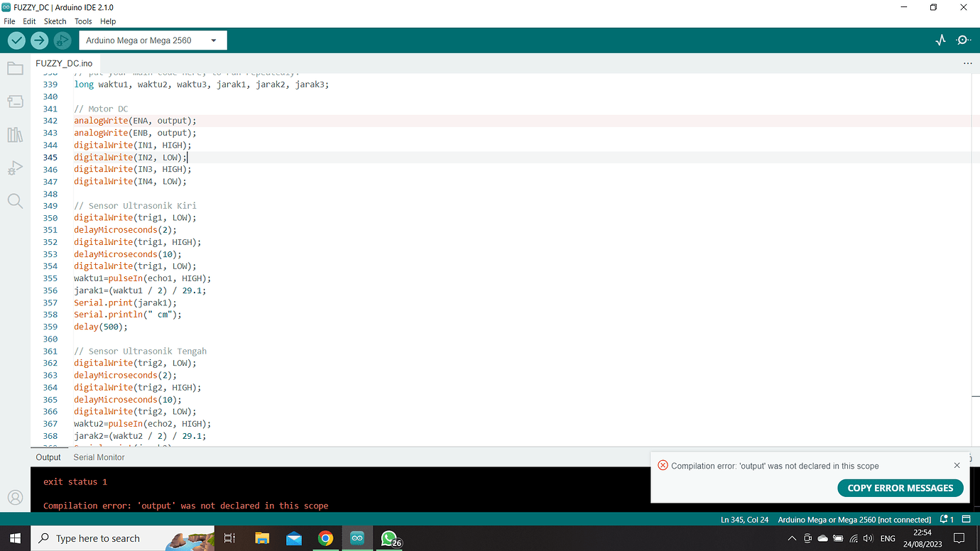Verify the sketch with the checkmark icon
The height and width of the screenshot is (551, 980).
coord(16,40)
